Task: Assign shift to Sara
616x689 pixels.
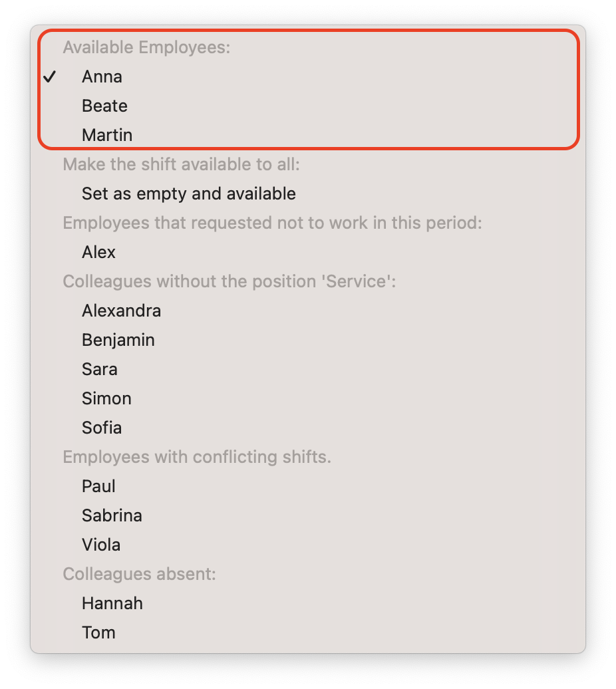Action: point(307,369)
